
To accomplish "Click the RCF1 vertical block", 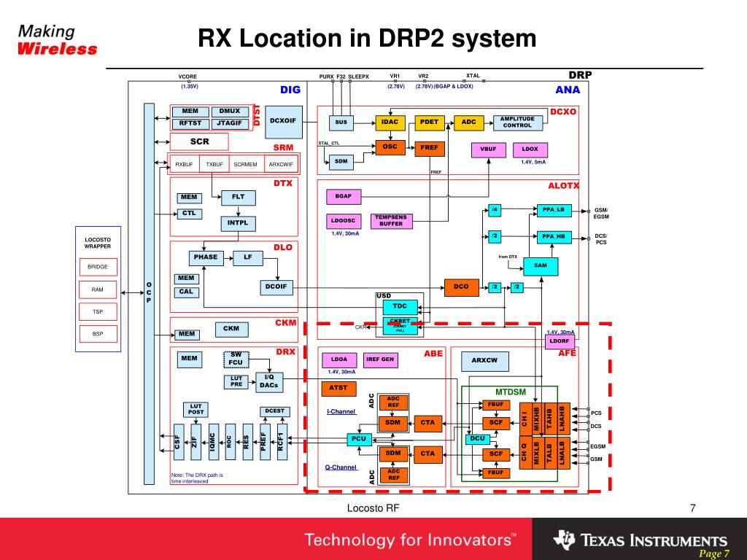I will tap(282, 442).
